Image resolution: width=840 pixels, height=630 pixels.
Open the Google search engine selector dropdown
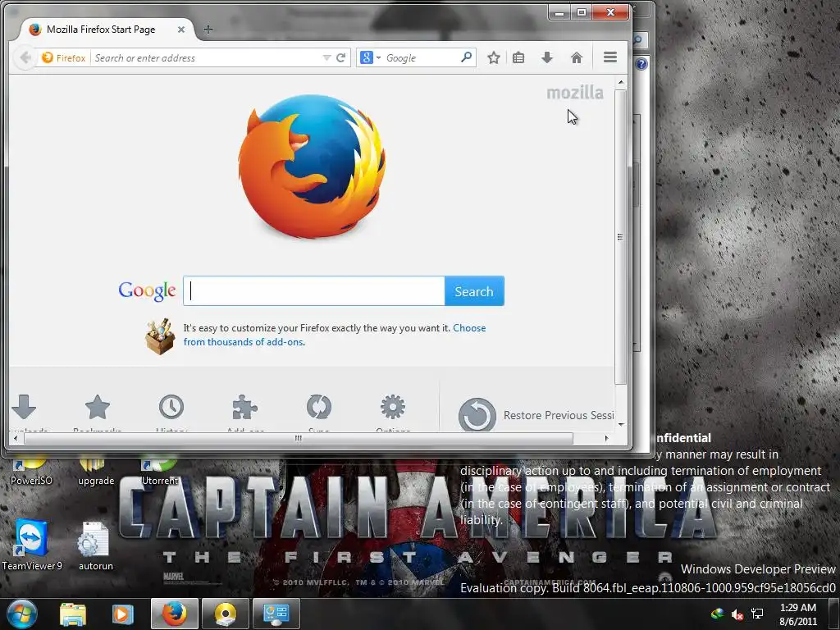coord(370,57)
